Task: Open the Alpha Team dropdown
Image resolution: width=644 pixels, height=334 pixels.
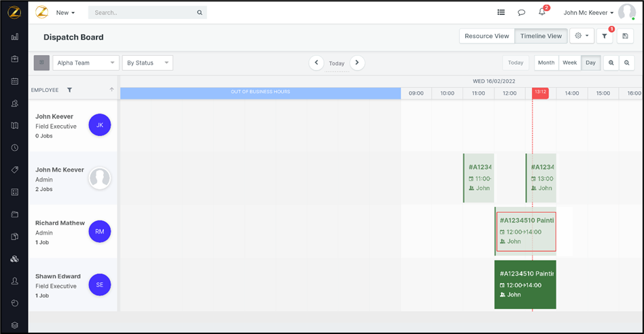Action: click(86, 63)
